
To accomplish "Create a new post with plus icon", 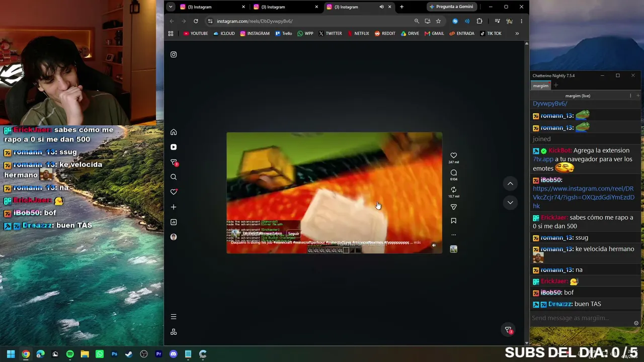I will pos(174,207).
